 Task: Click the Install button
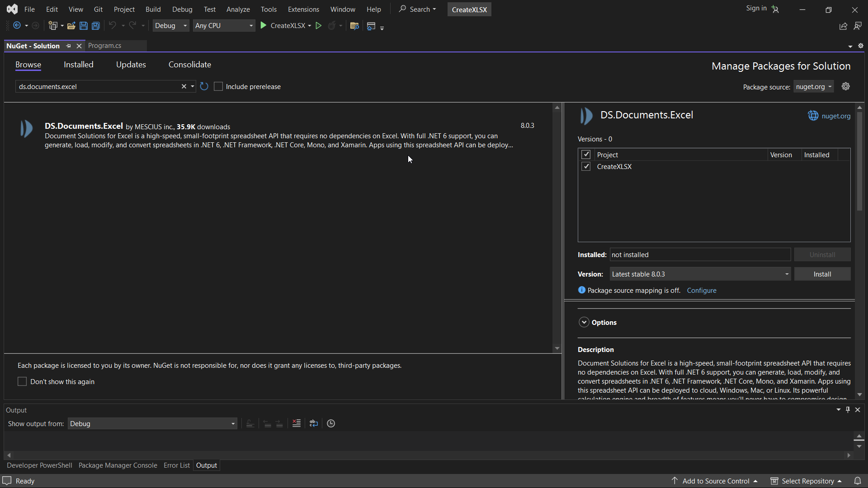[822, 274]
